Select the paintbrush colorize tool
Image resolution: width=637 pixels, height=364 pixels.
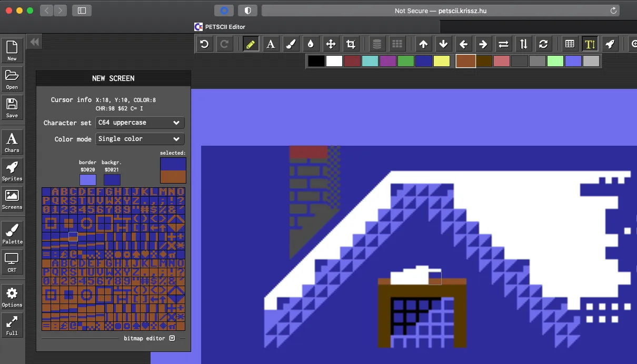(x=291, y=44)
